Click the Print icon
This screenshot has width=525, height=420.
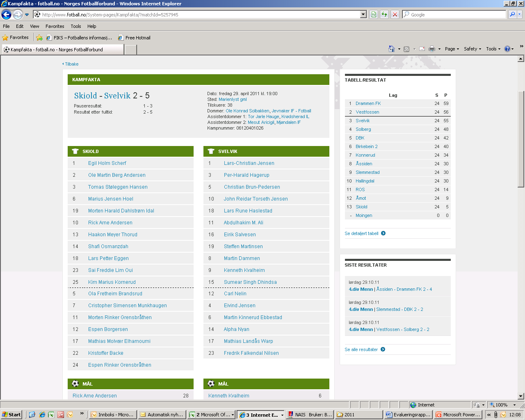coord(432,49)
